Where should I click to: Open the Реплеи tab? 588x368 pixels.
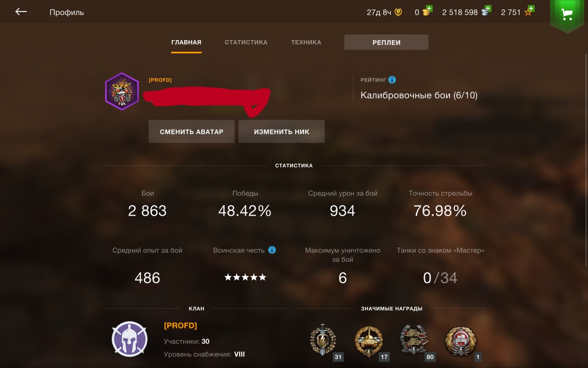[386, 42]
